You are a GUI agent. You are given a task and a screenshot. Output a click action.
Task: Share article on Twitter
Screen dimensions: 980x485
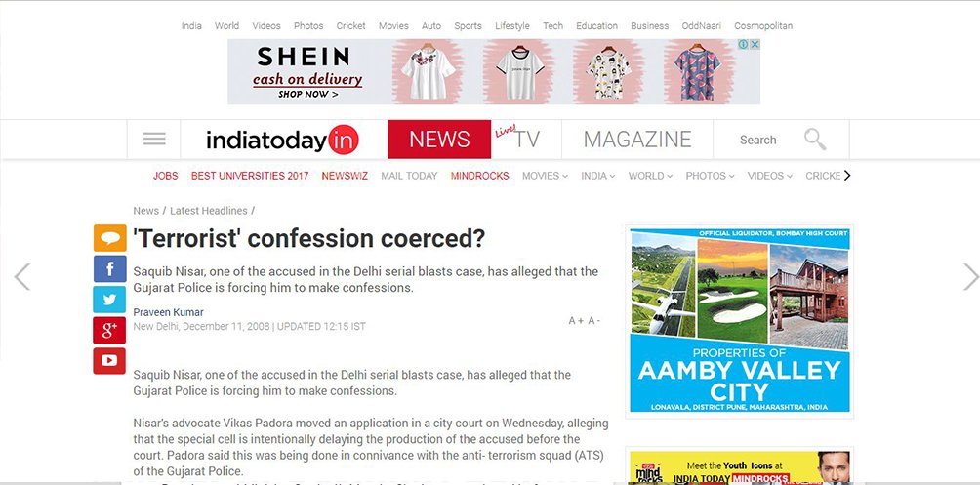(x=109, y=300)
